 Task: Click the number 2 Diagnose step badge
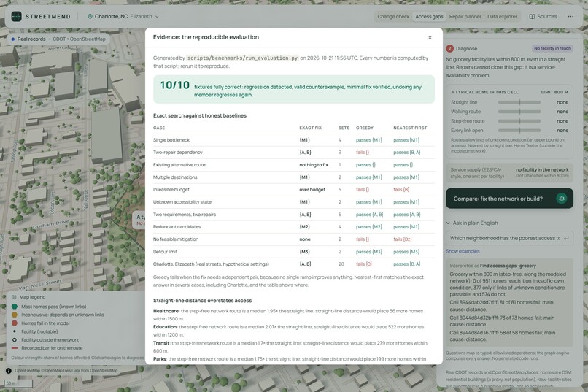point(449,48)
